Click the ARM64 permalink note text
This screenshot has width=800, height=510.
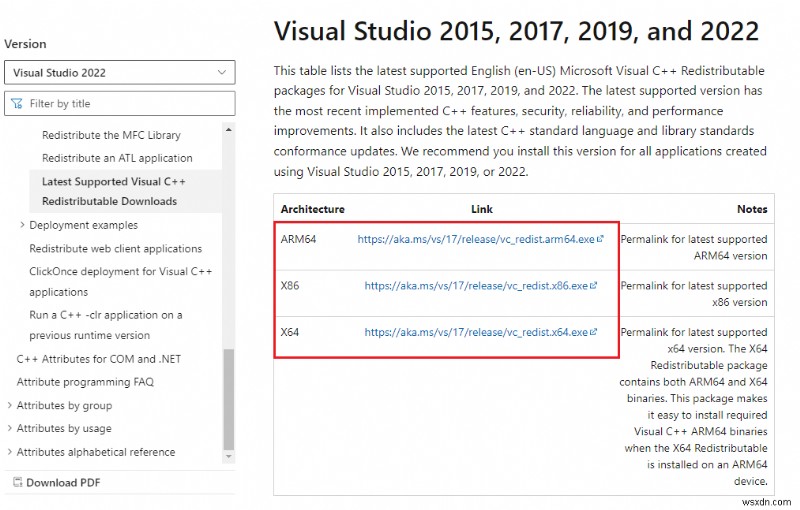point(694,247)
